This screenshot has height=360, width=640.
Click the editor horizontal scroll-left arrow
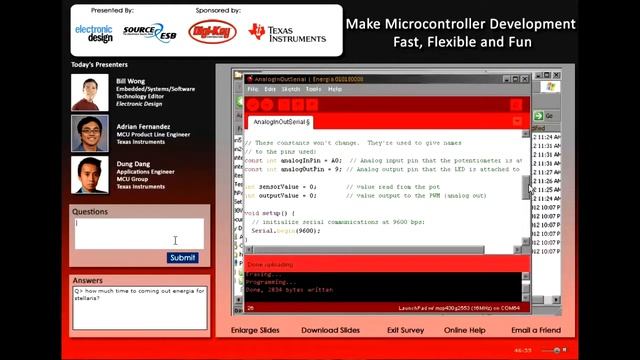(x=249, y=249)
